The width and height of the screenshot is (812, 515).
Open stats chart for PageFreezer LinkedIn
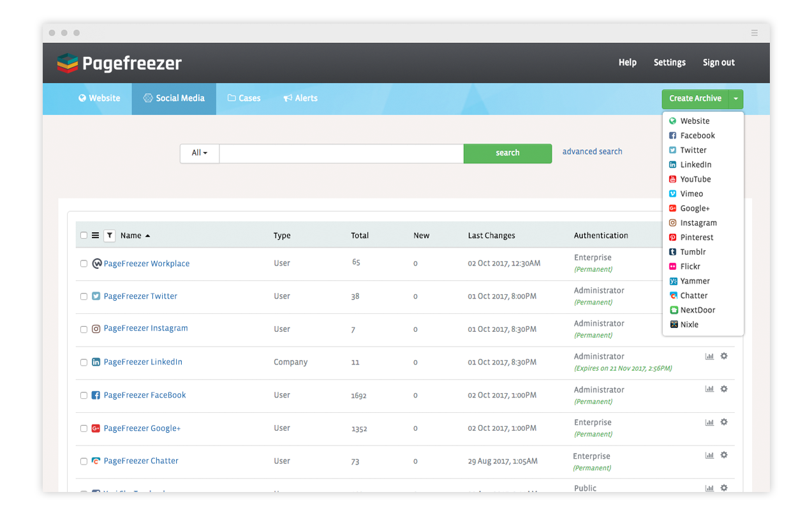pos(709,357)
